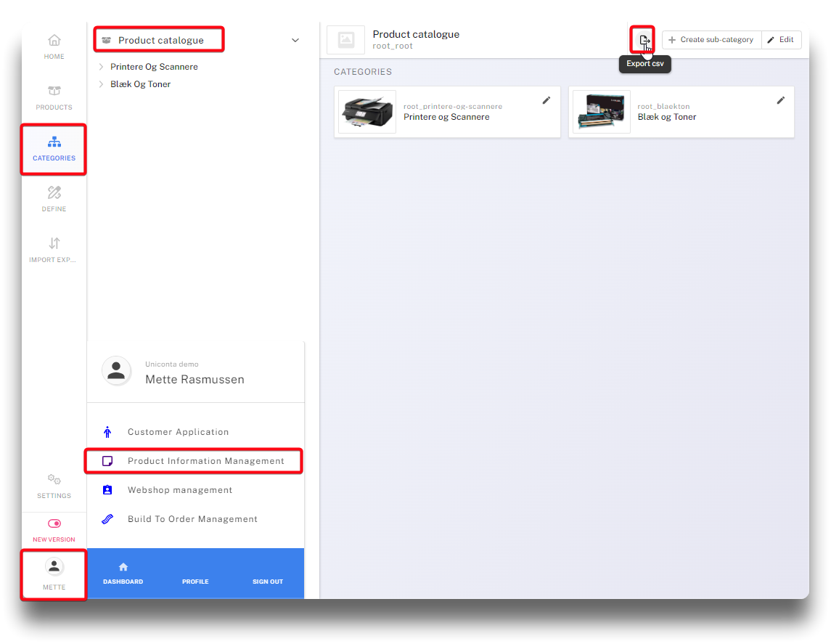Toggle the New Version switch
The height and width of the screenshot is (644, 831).
click(54, 523)
